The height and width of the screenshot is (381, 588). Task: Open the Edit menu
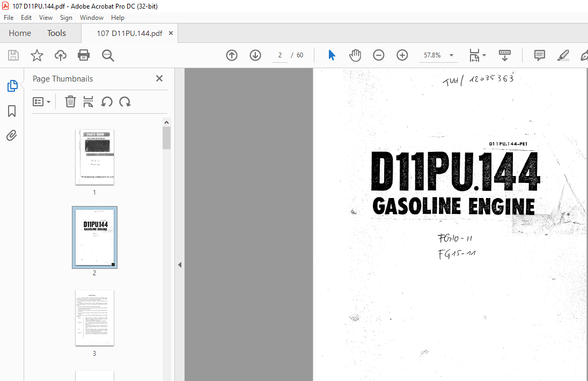[26, 18]
